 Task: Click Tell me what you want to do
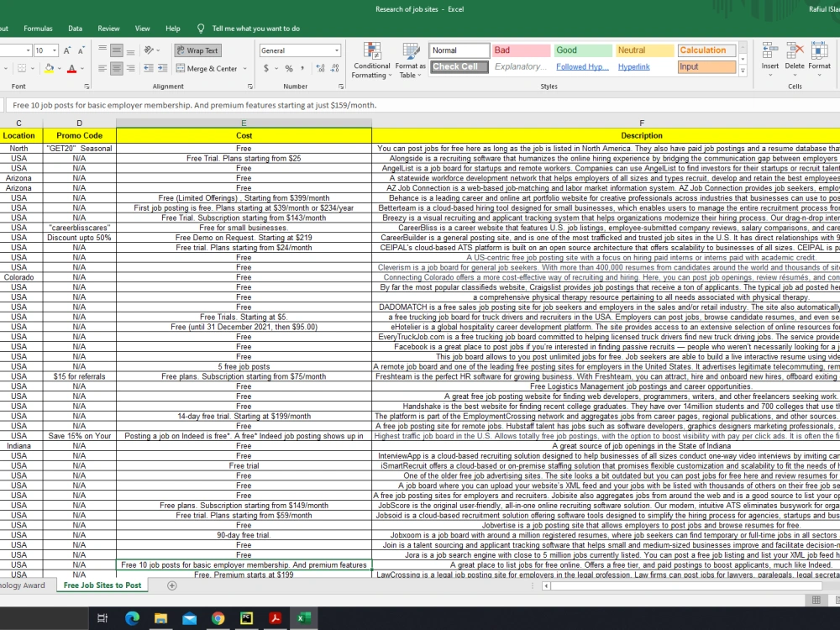(255, 29)
